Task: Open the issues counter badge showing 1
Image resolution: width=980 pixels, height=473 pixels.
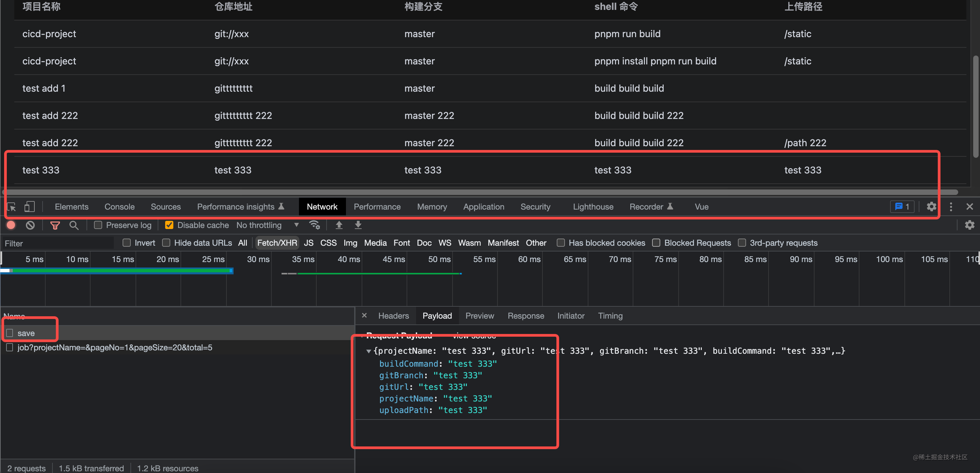Action: click(902, 207)
